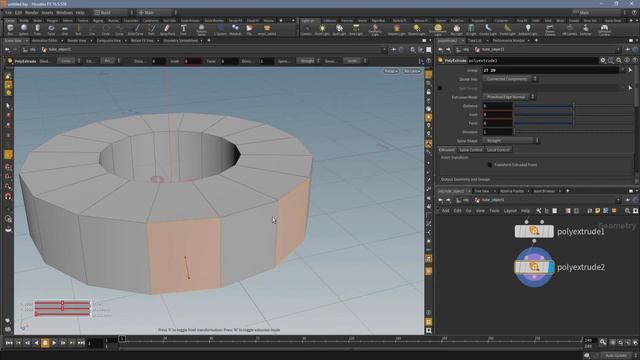Toggle display flag on polyextrude2 node
Viewport: 640px width, 360px height.
coord(551,267)
